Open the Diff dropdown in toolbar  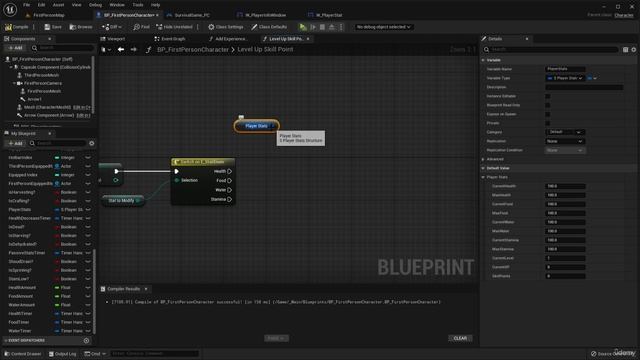pyautogui.click(x=111, y=27)
